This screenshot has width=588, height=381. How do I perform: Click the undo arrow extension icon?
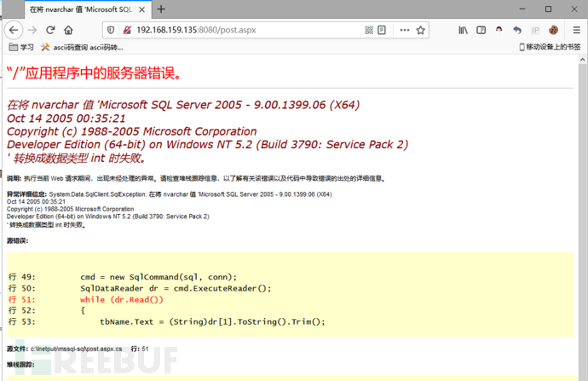click(517, 30)
